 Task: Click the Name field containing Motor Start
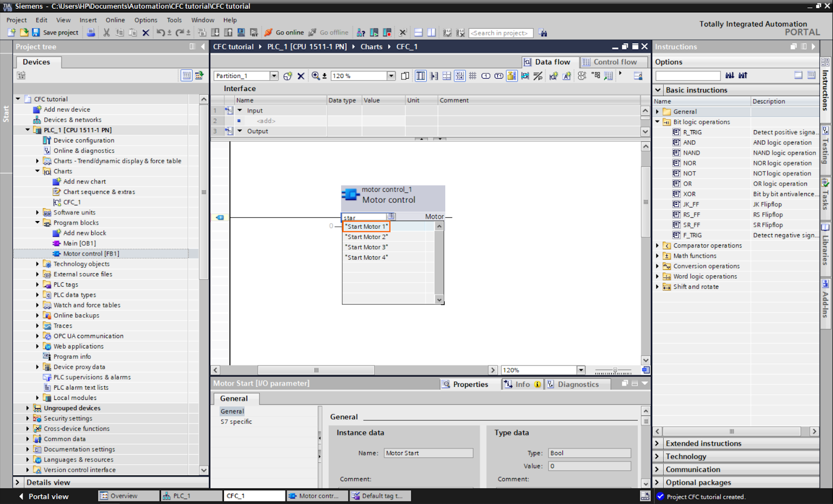(428, 453)
